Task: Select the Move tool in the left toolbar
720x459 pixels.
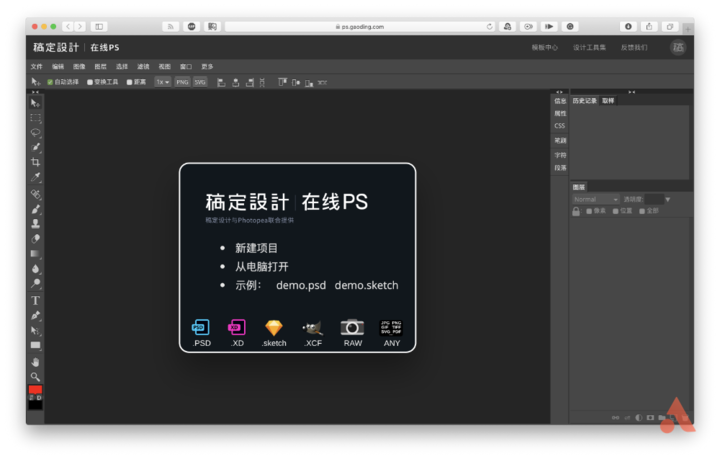Action: pos(35,103)
